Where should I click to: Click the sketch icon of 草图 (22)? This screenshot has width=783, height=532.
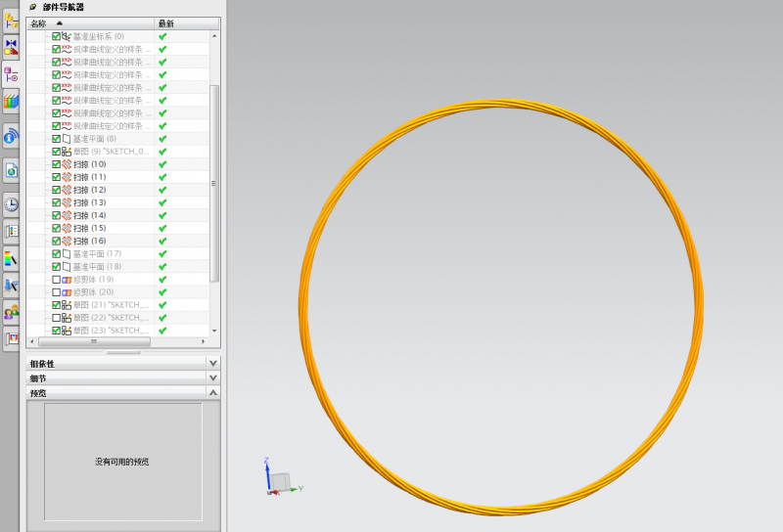(x=67, y=318)
